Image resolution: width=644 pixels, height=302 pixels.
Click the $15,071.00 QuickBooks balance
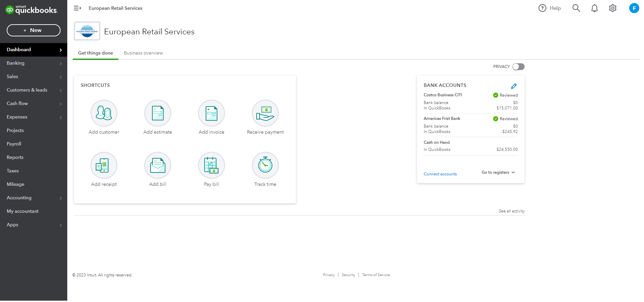click(x=507, y=108)
